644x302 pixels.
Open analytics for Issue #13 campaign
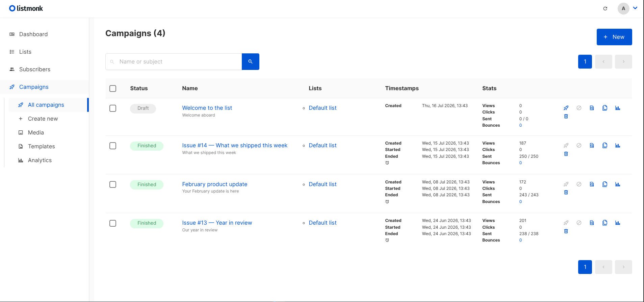tap(618, 223)
